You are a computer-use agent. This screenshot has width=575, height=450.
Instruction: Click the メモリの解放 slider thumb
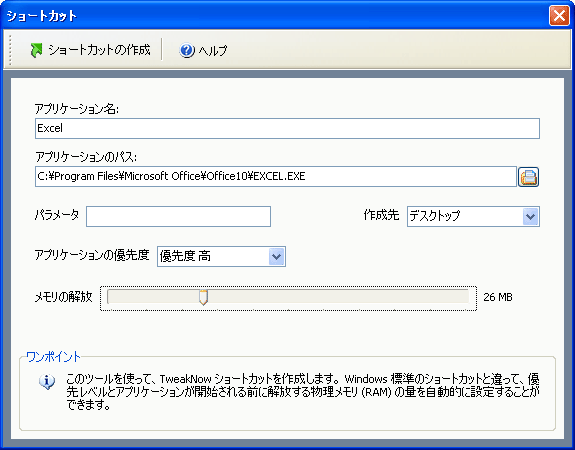coord(203,297)
